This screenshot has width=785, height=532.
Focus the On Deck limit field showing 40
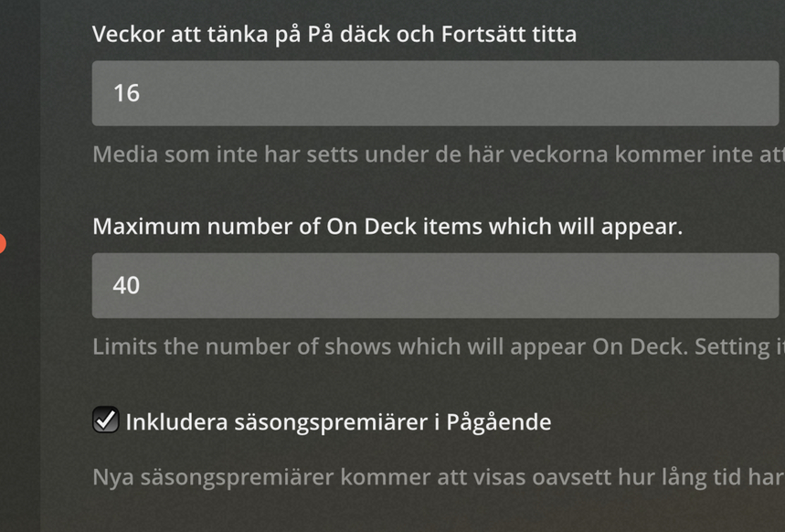coord(435,285)
